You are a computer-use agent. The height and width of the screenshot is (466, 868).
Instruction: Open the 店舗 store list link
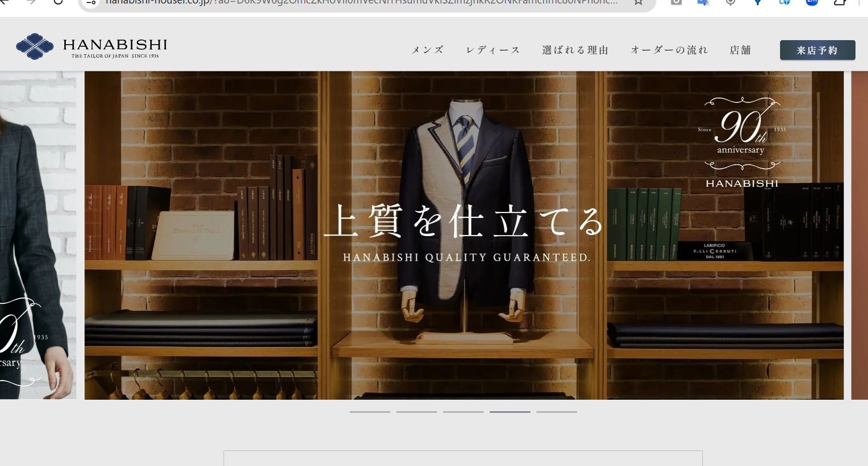[740, 50]
